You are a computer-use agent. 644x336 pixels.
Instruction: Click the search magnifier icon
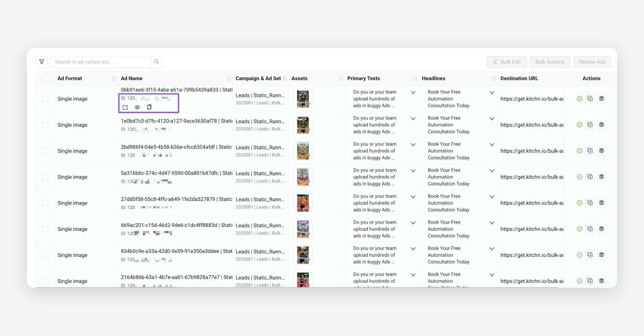(156, 62)
